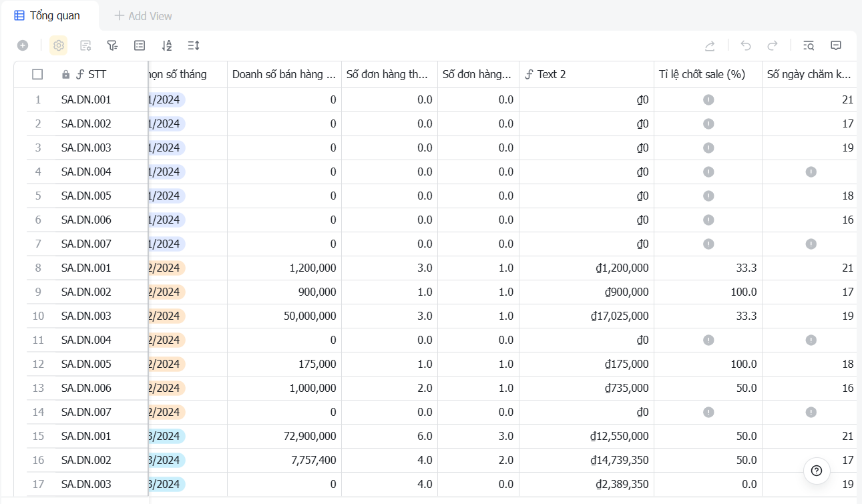This screenshot has height=504, width=862.
Task: Click Text 2 value ₫17,025,000
Action: [x=620, y=316]
